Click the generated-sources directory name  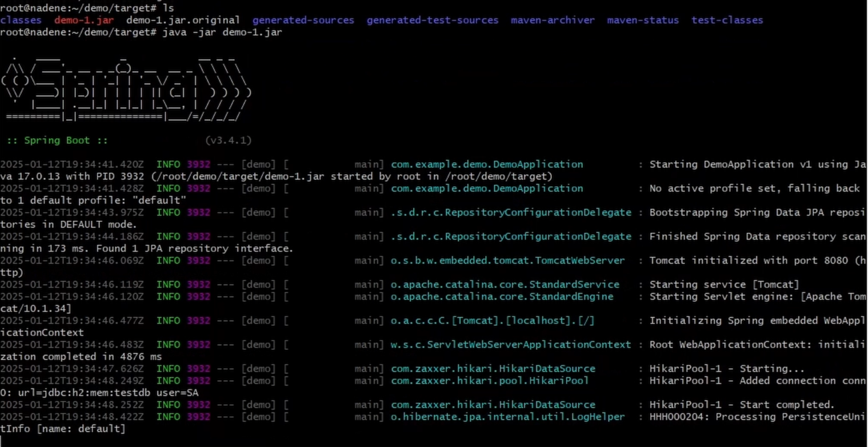pos(303,20)
